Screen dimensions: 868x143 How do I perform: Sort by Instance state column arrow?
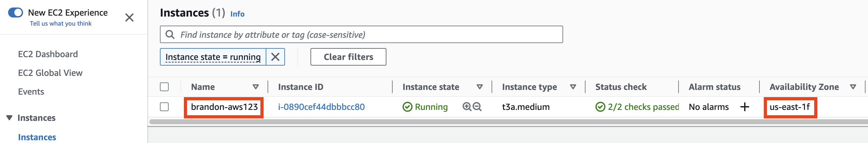click(x=480, y=87)
